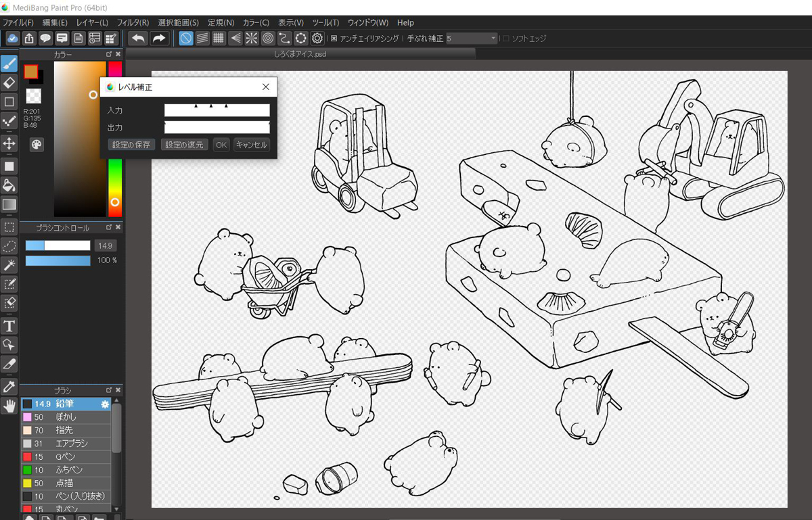
Task: Open settings gear for 鉛筆 brush
Action: click(x=105, y=404)
